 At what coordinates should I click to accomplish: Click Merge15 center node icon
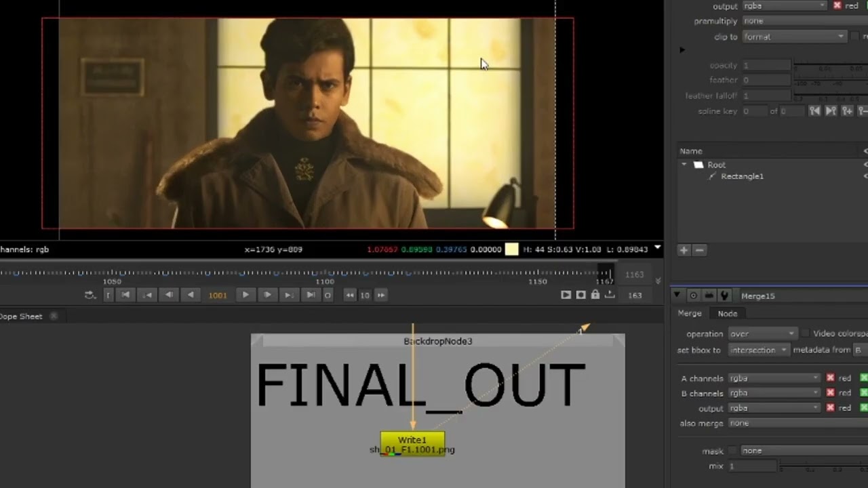click(x=693, y=296)
